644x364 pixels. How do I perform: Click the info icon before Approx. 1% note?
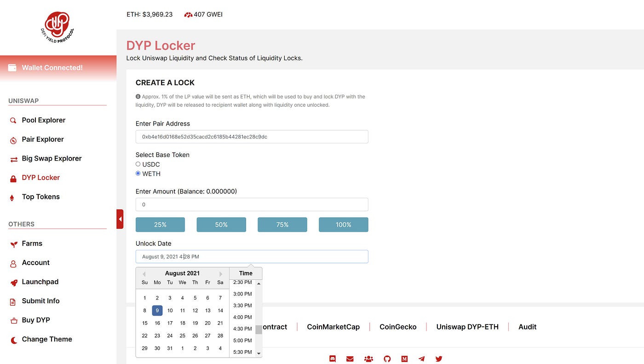pyautogui.click(x=138, y=97)
